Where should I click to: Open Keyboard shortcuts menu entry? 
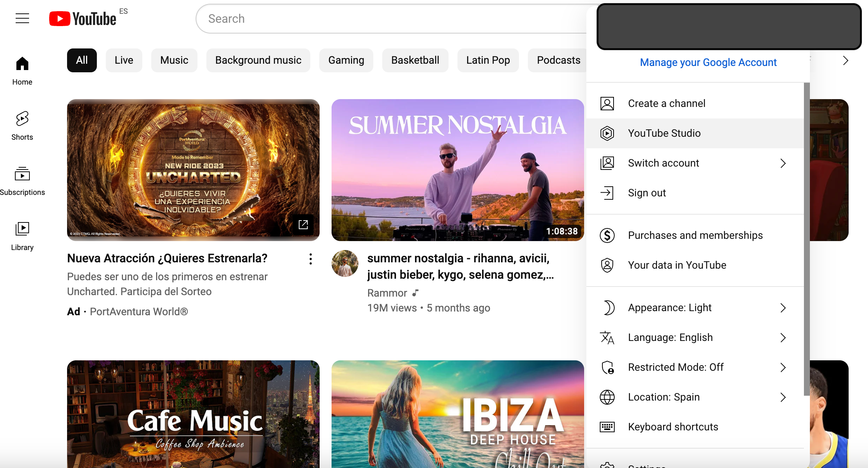(695, 427)
